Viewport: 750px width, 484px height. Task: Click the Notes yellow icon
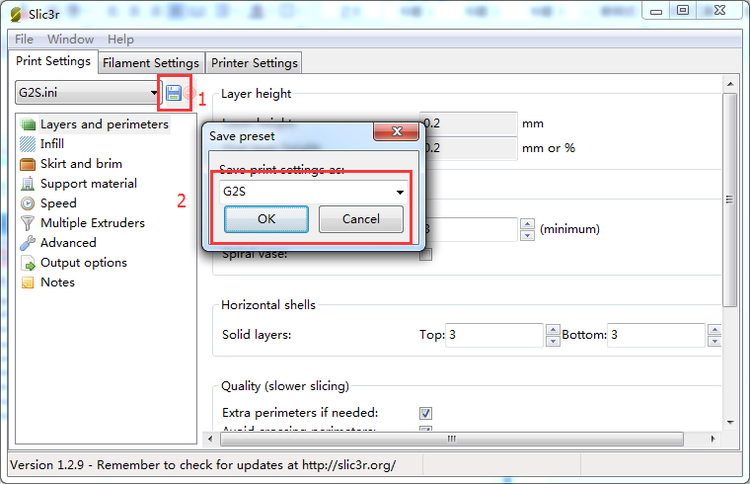point(28,283)
